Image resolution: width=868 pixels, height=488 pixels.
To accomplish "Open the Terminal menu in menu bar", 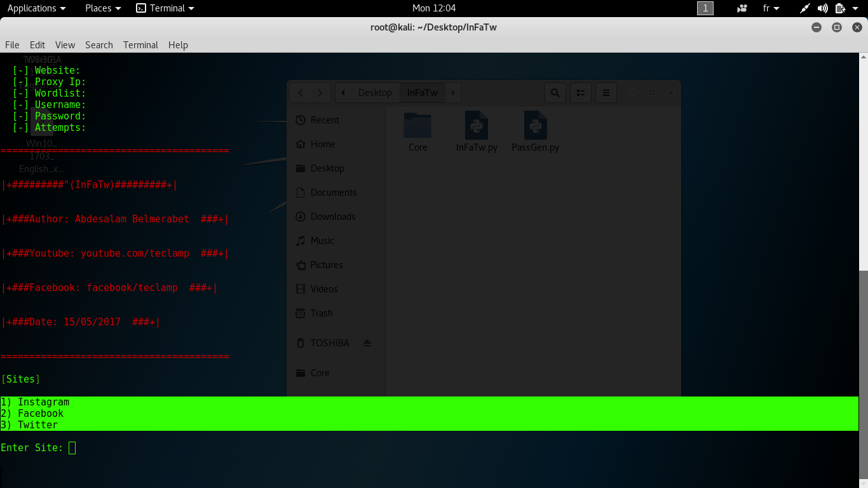I will pos(140,45).
